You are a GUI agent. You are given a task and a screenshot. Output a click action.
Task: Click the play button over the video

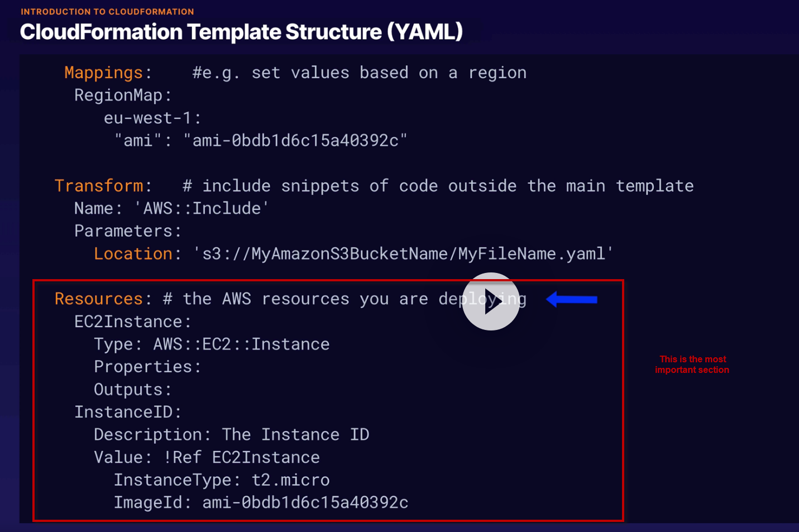pos(491,301)
